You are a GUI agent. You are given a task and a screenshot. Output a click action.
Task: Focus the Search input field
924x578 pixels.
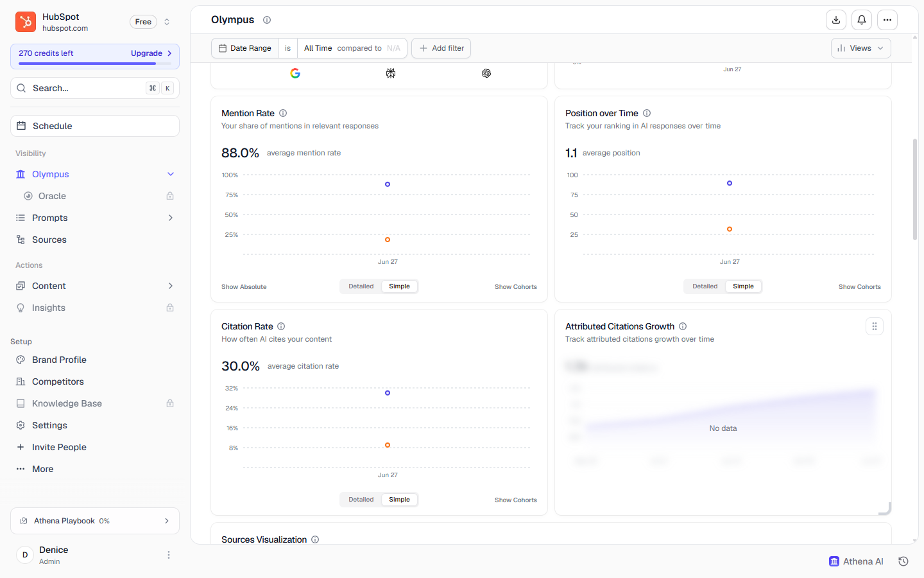click(95, 88)
